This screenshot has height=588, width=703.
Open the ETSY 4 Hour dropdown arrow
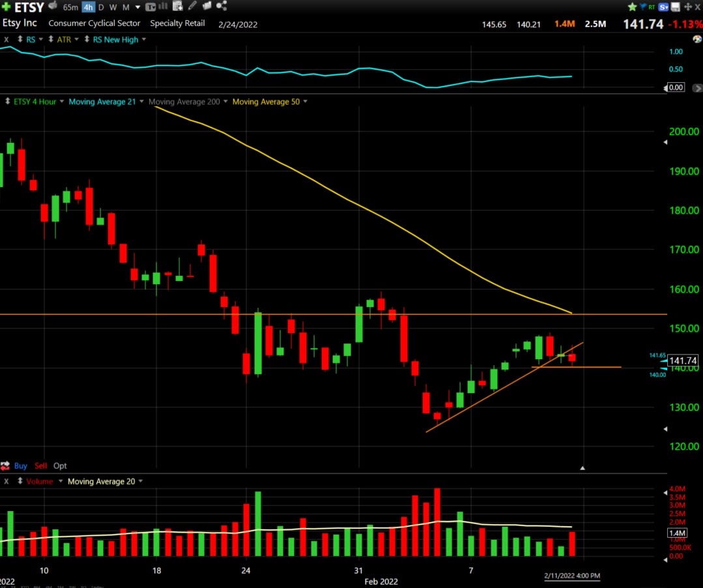pos(62,101)
